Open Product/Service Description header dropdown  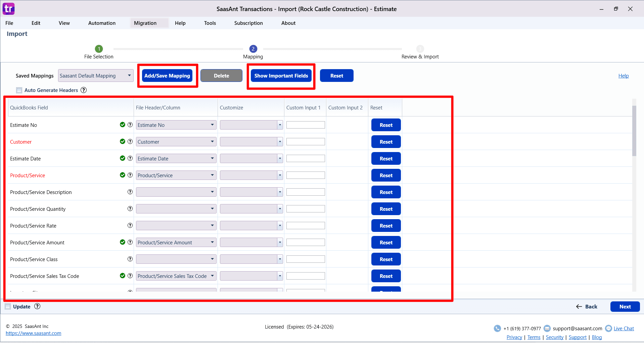pyautogui.click(x=176, y=192)
